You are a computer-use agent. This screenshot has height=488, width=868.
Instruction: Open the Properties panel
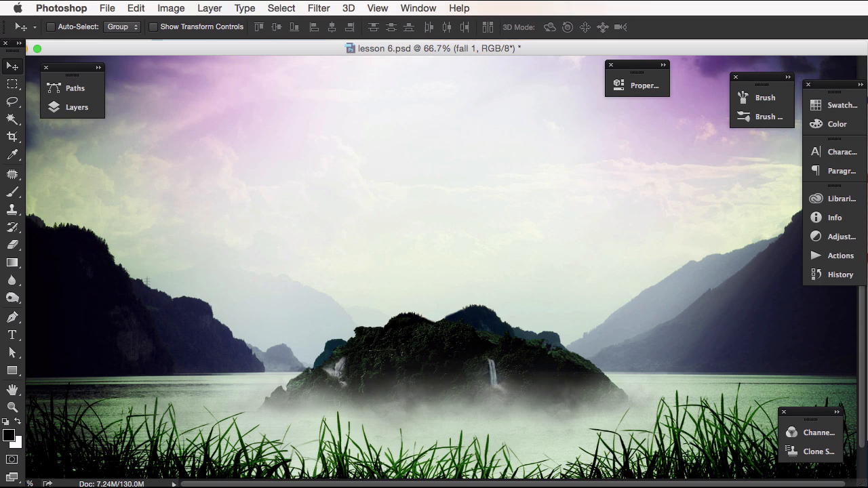point(637,85)
